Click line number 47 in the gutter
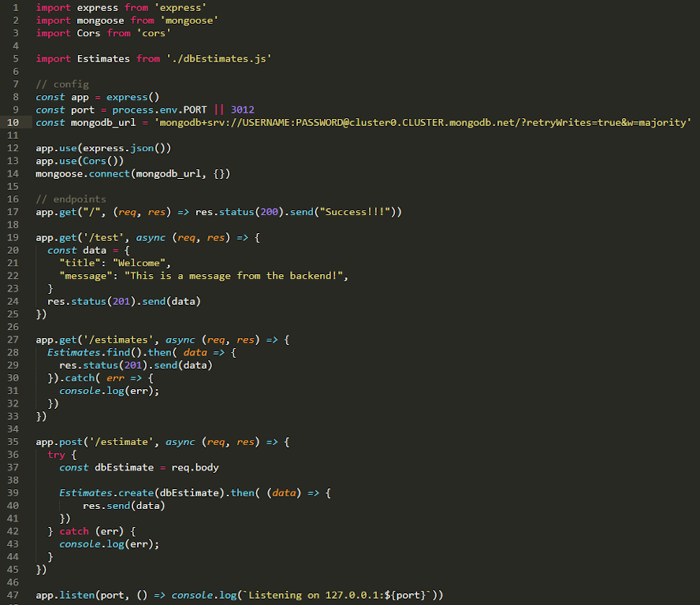Screen dimensions: 700x605 (13, 595)
